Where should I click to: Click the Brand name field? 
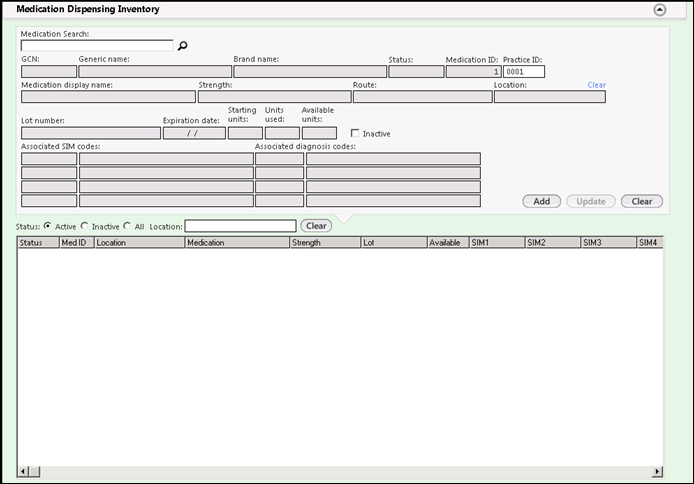pos(310,72)
